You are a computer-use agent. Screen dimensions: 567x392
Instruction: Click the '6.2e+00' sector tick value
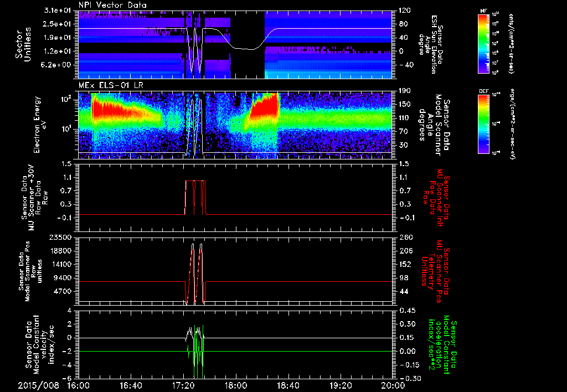[57, 65]
